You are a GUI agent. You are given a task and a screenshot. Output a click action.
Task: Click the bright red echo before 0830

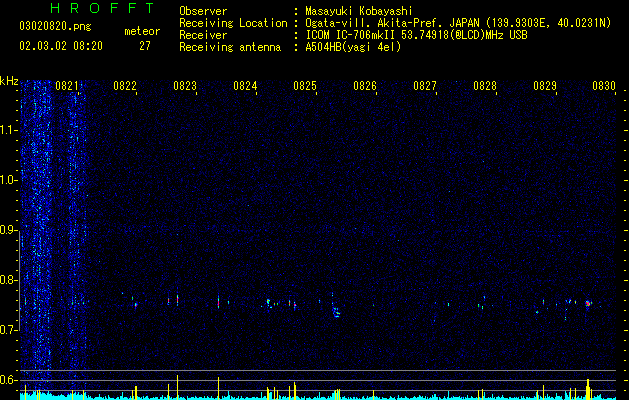pyautogui.click(x=588, y=303)
